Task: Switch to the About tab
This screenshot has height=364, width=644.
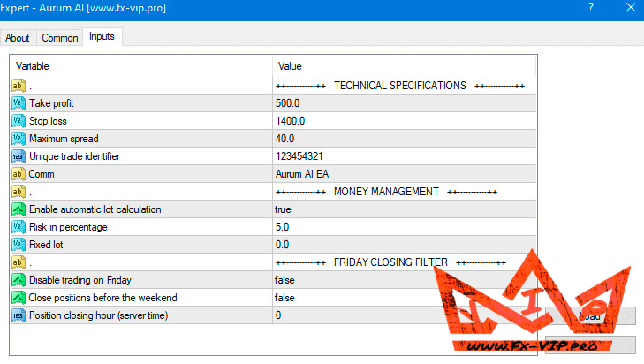Action: [x=18, y=38]
